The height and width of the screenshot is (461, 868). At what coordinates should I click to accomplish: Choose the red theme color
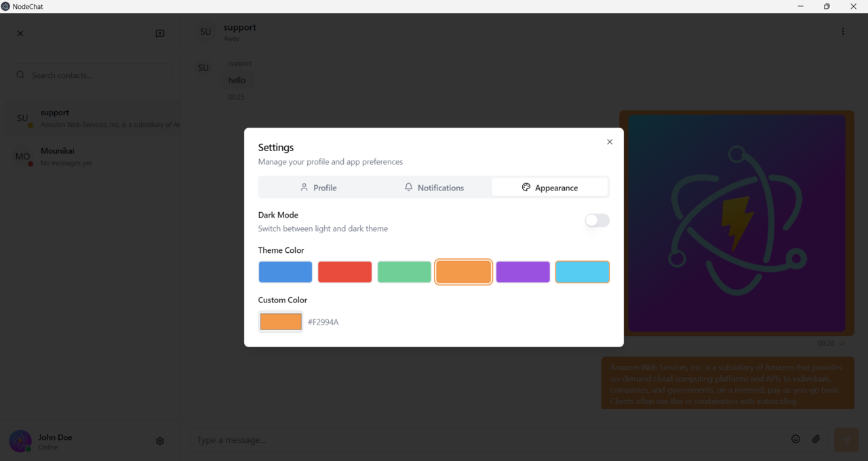point(345,272)
